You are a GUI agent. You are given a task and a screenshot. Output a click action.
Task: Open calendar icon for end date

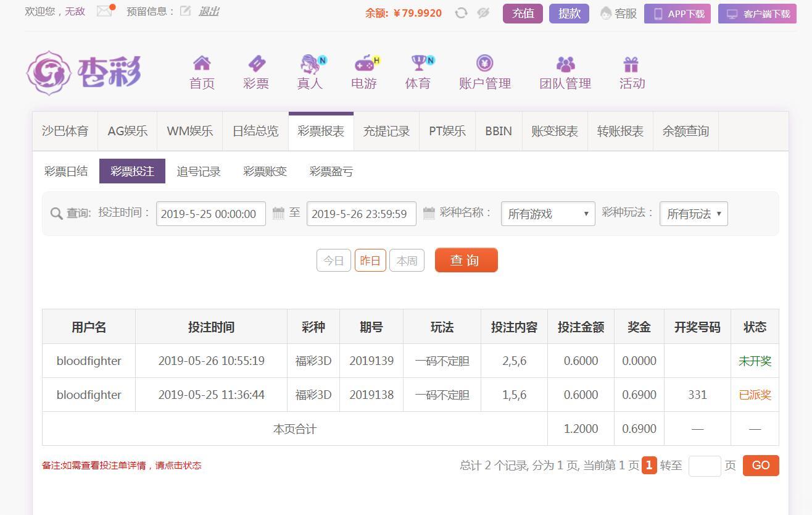pos(429,213)
